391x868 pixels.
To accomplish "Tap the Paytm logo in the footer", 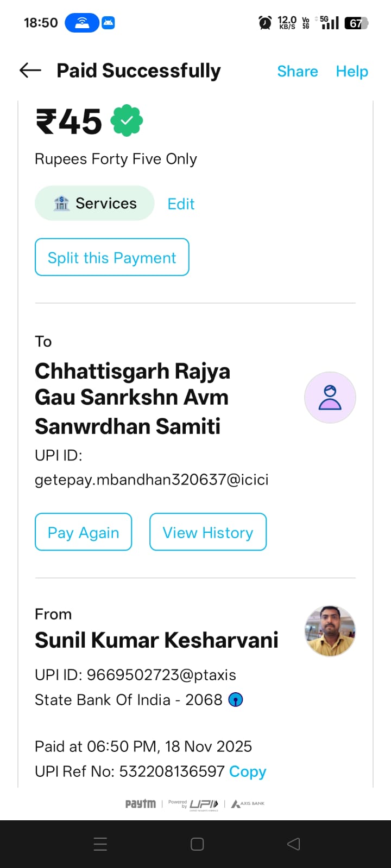I will (140, 803).
